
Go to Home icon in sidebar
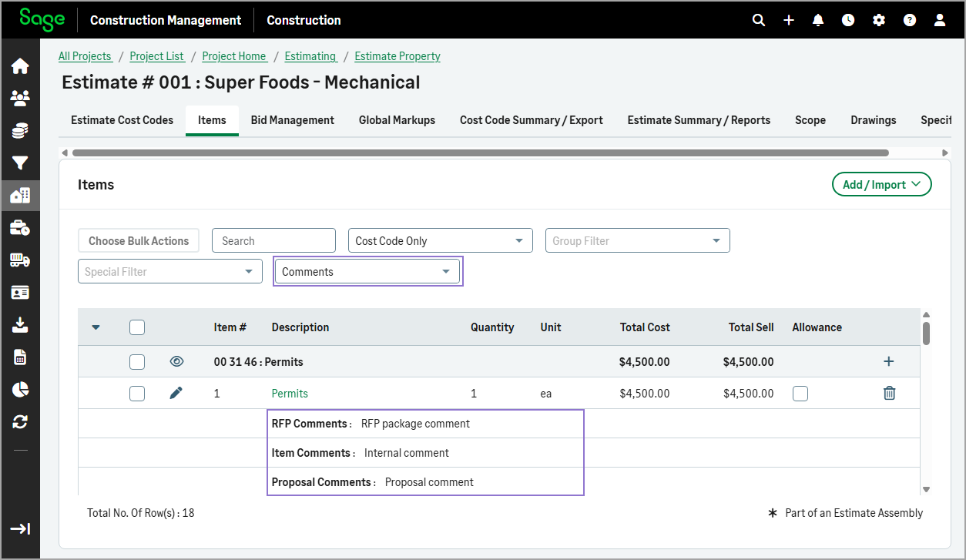20,66
